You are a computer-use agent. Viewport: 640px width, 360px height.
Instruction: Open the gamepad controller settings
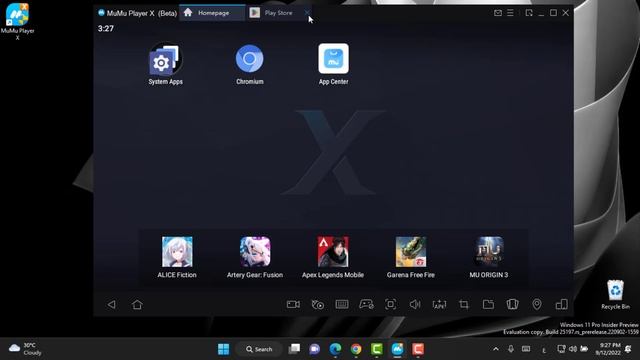pos(366,304)
